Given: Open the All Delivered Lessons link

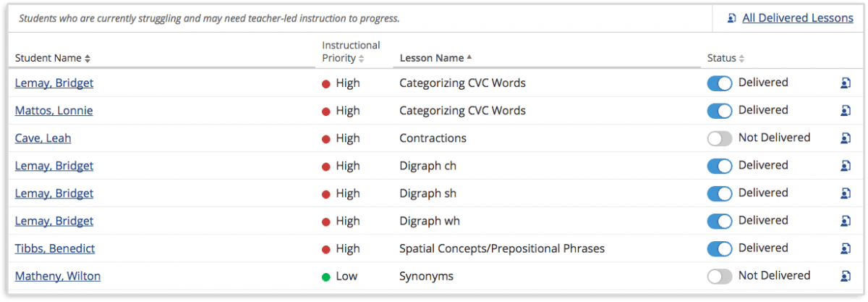Looking at the screenshot, I should pyautogui.click(x=797, y=18).
